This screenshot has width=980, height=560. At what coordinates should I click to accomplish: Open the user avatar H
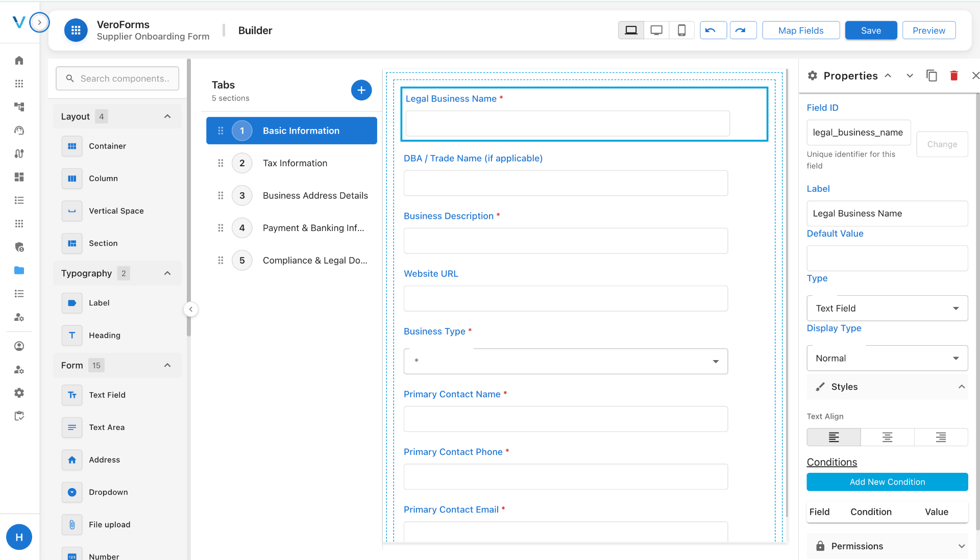point(19,537)
